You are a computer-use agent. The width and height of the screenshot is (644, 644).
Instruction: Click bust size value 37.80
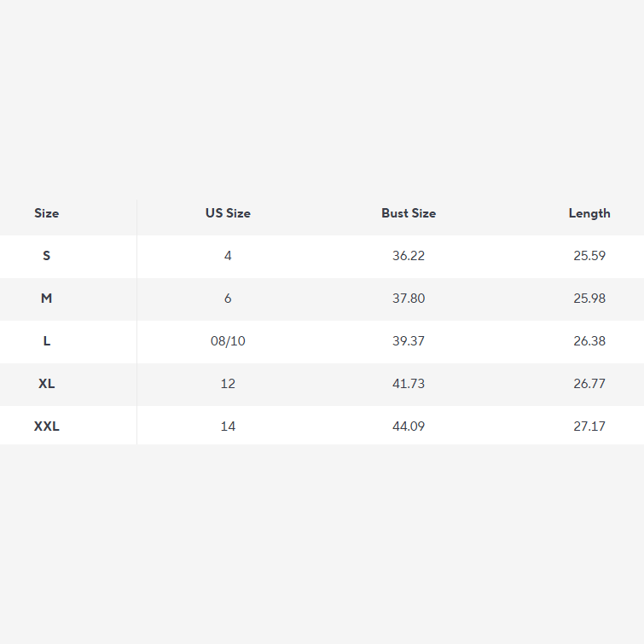click(x=409, y=299)
